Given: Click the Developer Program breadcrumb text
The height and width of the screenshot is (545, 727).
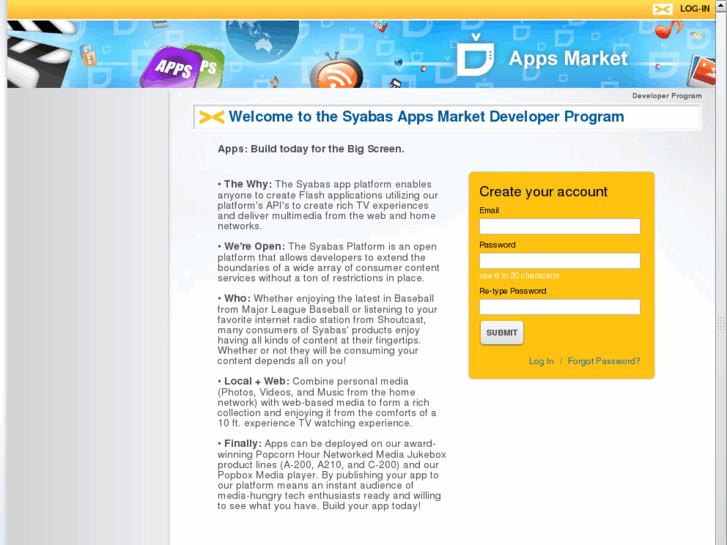Looking at the screenshot, I should tap(667, 96).
